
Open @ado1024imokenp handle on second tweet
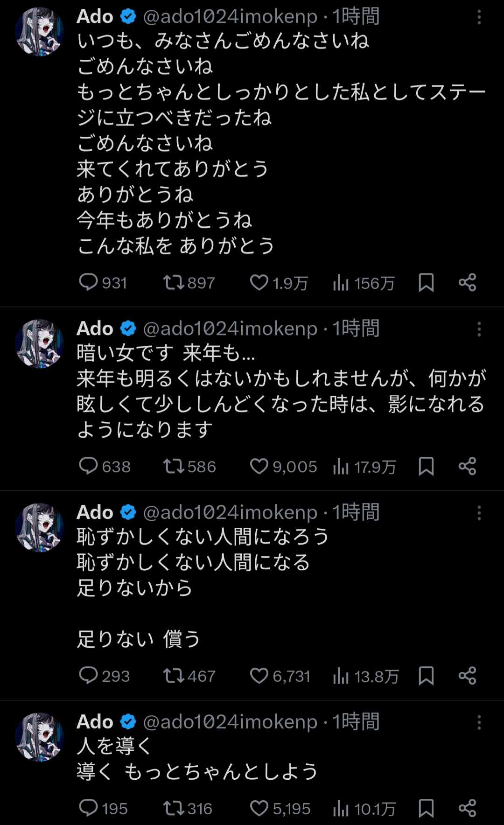(230, 329)
